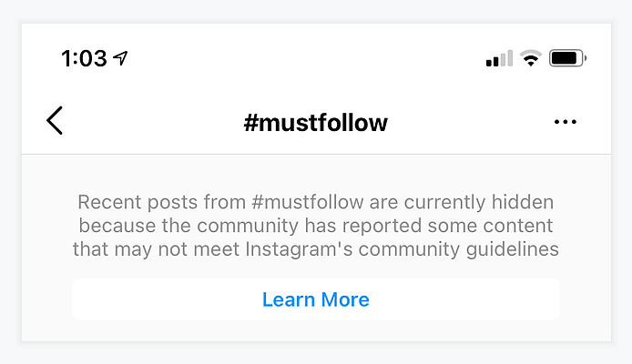
Task: Tap the #mustfollow hashtag inside the notice
Action: (x=308, y=202)
